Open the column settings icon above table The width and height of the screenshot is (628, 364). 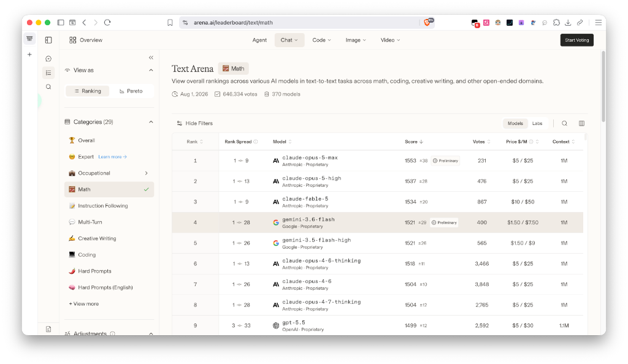[x=581, y=123]
